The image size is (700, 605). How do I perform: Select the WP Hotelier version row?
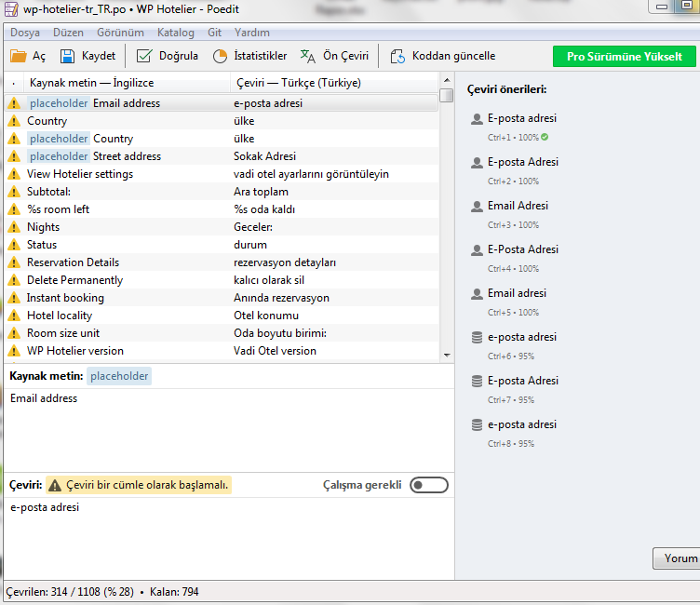tap(222, 351)
